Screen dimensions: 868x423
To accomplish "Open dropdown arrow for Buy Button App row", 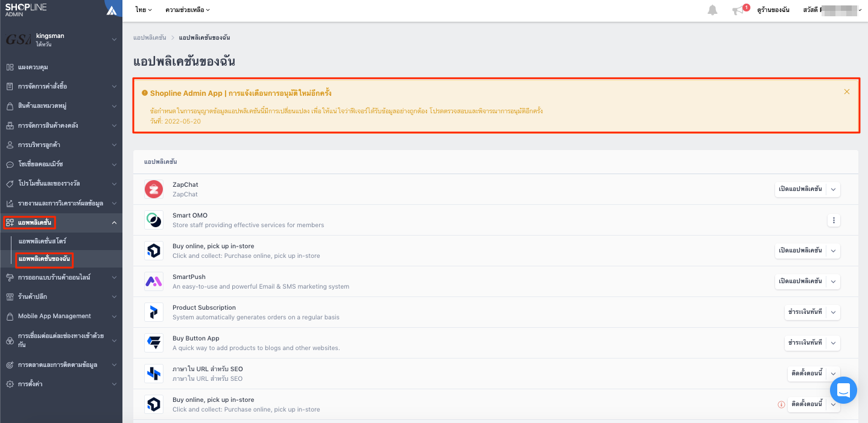I will [833, 343].
